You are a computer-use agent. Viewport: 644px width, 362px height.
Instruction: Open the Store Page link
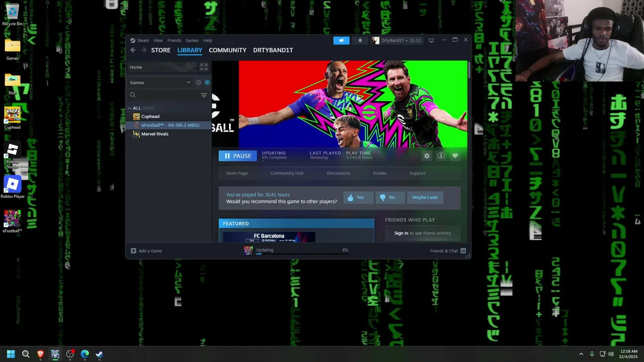point(236,173)
